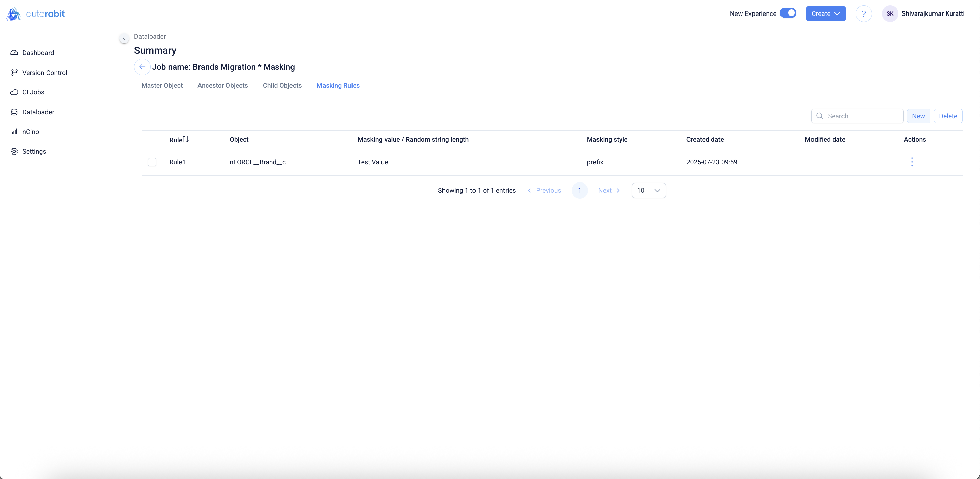Viewport: 980px width, 479px height.
Task: Select the Rule1 row checkbox
Action: click(152, 162)
